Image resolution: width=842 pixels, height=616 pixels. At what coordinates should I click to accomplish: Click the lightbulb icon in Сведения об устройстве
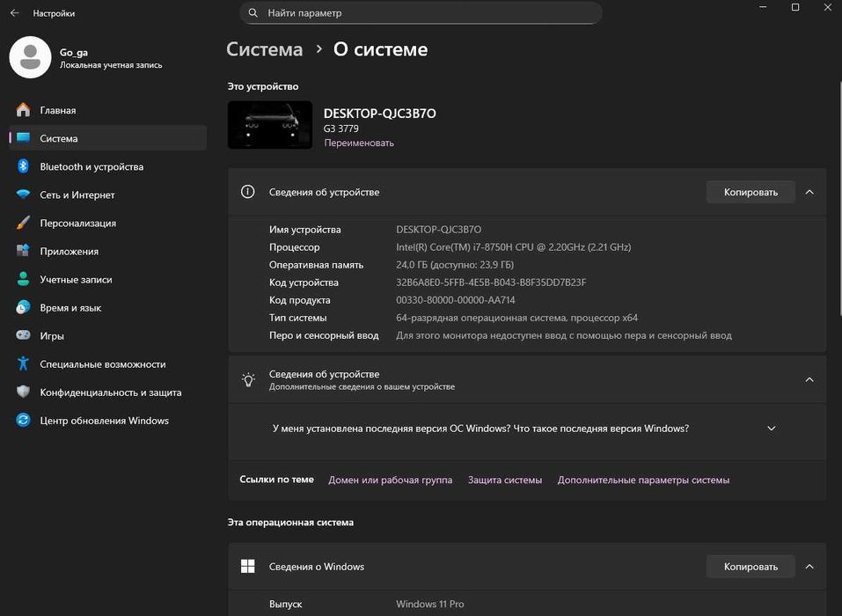(247, 379)
